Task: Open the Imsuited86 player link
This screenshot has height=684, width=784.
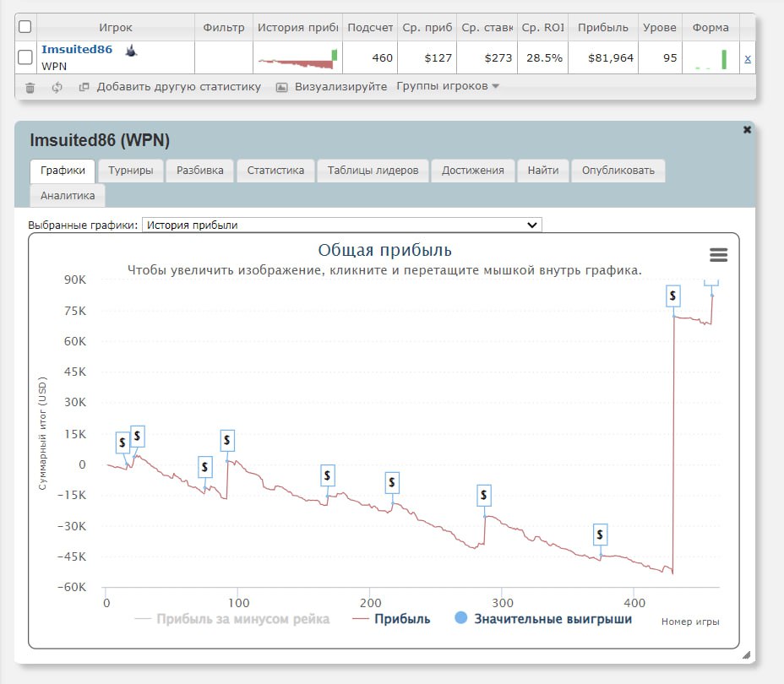Action: [x=77, y=50]
